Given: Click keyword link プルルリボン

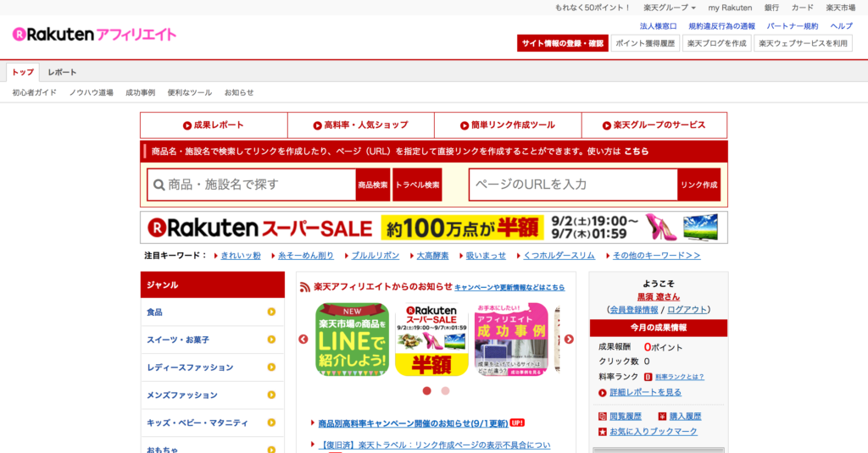Looking at the screenshot, I should pyautogui.click(x=376, y=256).
